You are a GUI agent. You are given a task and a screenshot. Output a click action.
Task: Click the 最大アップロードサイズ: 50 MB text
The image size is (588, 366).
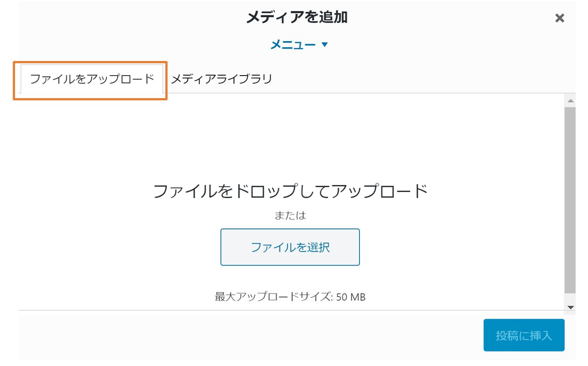click(x=290, y=297)
